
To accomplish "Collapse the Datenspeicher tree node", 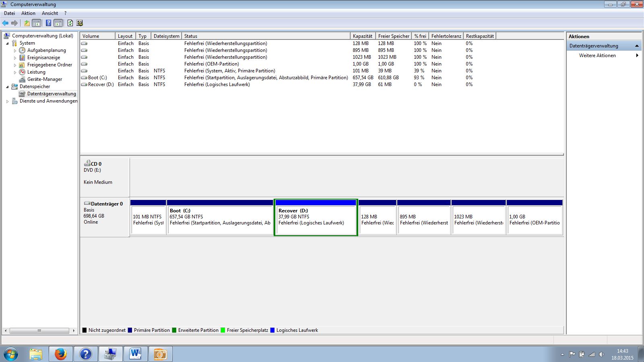I will pyautogui.click(x=7, y=87).
